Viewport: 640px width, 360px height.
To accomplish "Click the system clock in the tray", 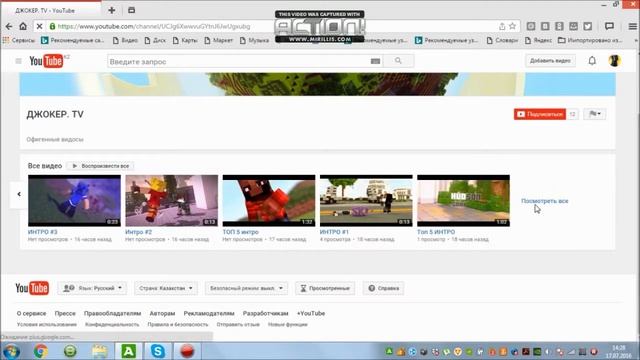I will 619,351.
